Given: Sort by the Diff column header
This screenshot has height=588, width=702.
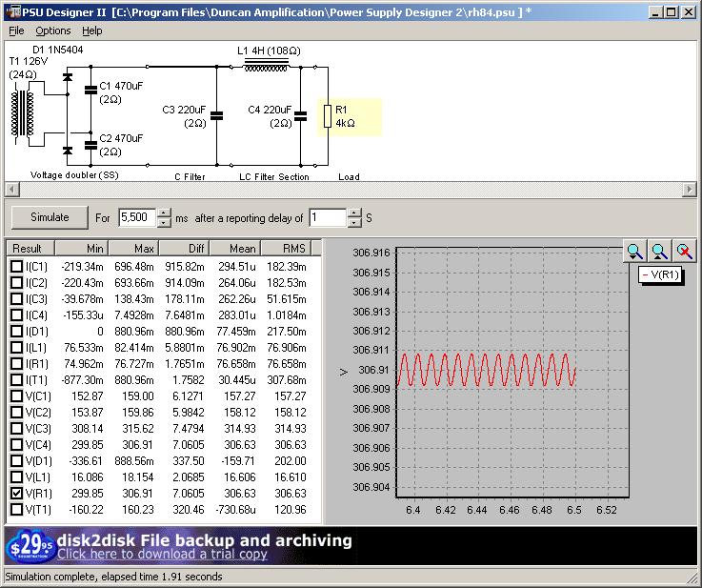Looking at the screenshot, I should (x=184, y=248).
